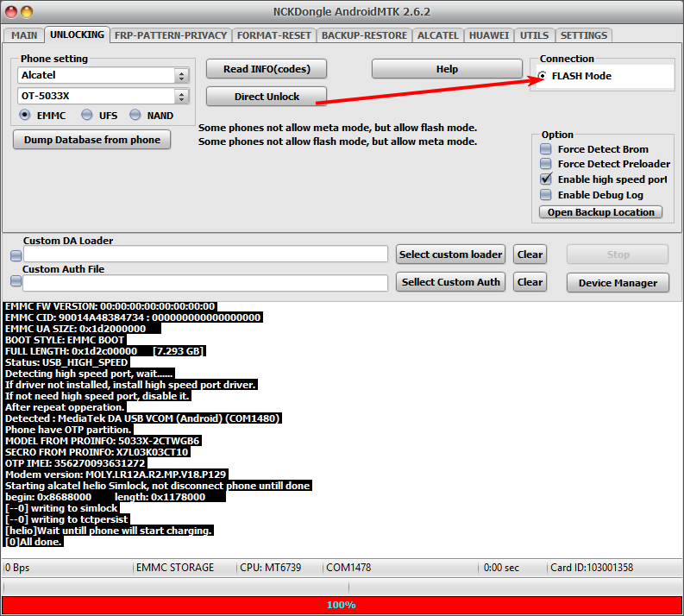684x616 pixels.
Task: Open the Help button
Action: pos(447,69)
